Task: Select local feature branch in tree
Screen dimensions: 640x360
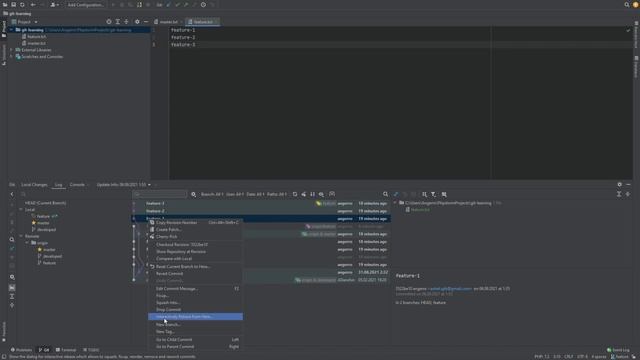Action: (43, 216)
